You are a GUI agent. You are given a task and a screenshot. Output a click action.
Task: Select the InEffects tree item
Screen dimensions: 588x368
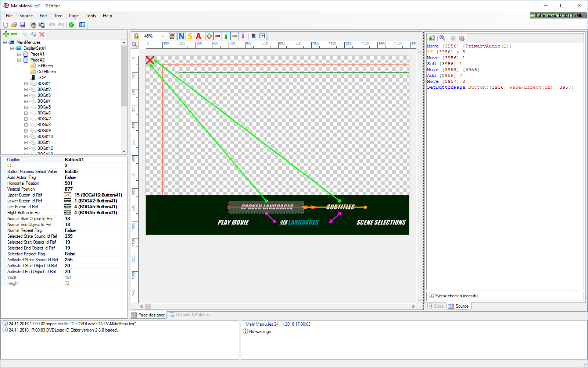point(45,66)
